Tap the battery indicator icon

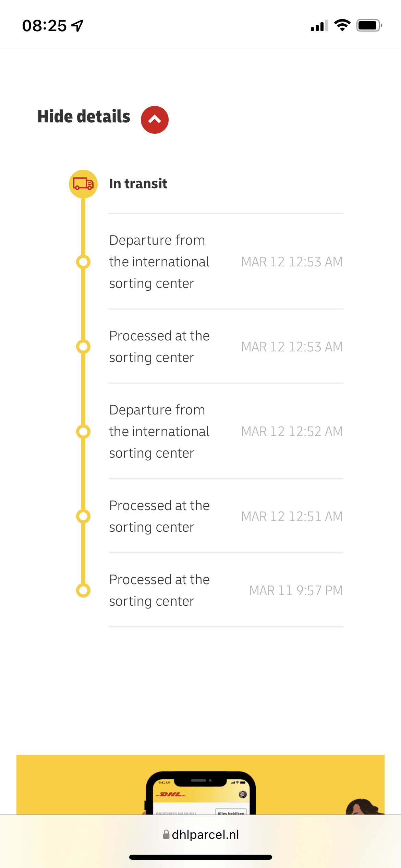coord(369,25)
